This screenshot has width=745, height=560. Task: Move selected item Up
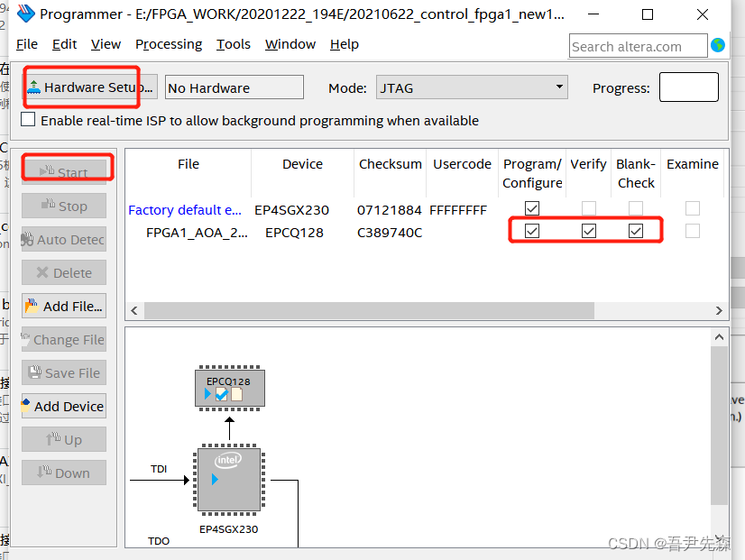point(64,439)
